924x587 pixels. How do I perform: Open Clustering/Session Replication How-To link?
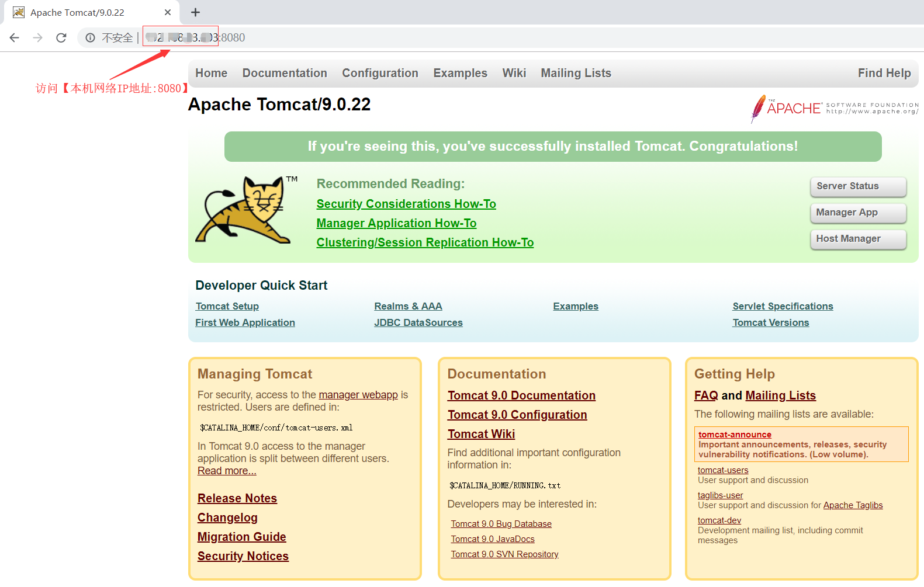[x=425, y=242]
